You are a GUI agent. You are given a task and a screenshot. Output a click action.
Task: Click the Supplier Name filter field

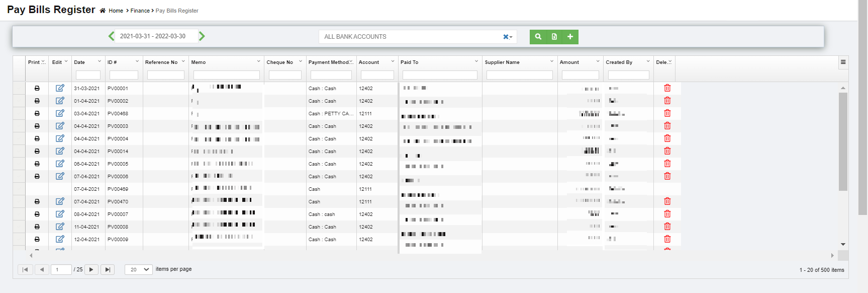click(x=519, y=75)
